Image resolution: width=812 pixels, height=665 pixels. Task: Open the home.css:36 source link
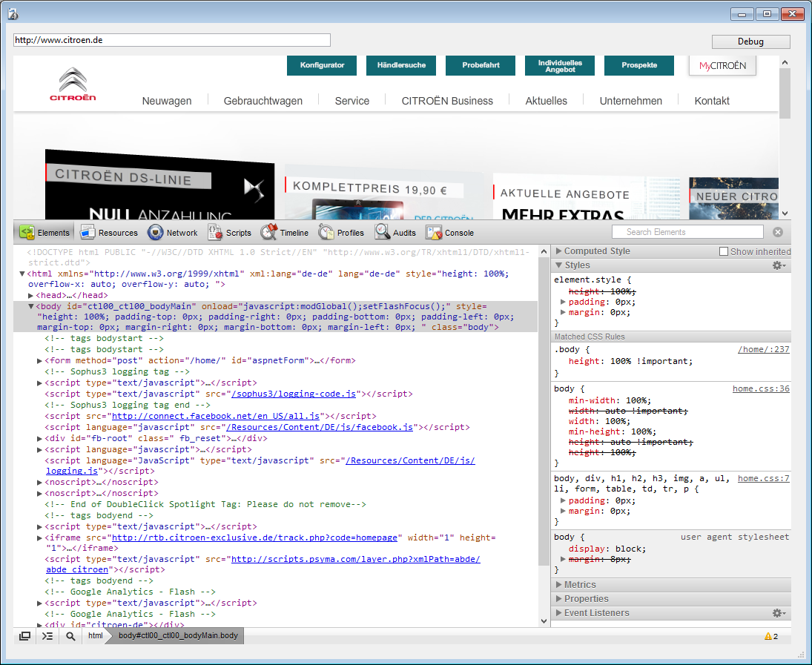(x=761, y=388)
